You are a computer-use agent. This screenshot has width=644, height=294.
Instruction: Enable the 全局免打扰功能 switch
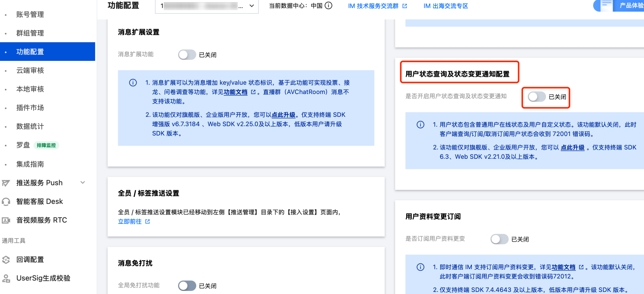[x=187, y=286]
